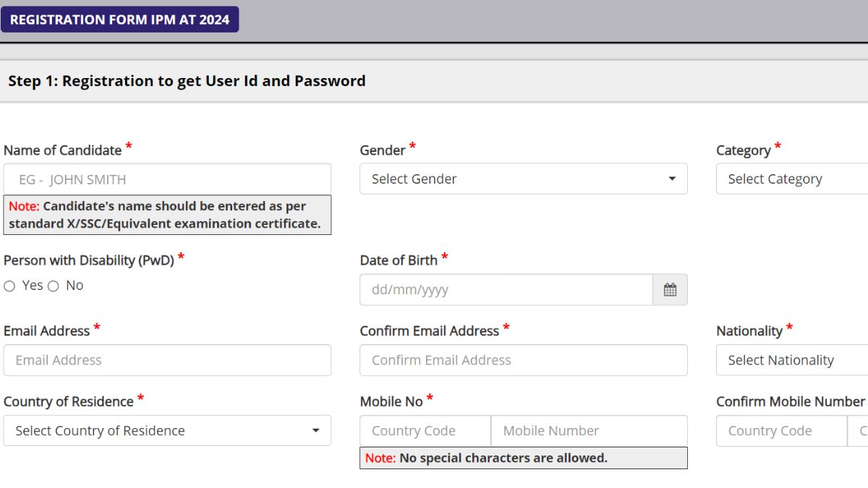The image size is (868, 488).
Task: Click the Country of Residence dropdown arrow
Action: click(315, 431)
